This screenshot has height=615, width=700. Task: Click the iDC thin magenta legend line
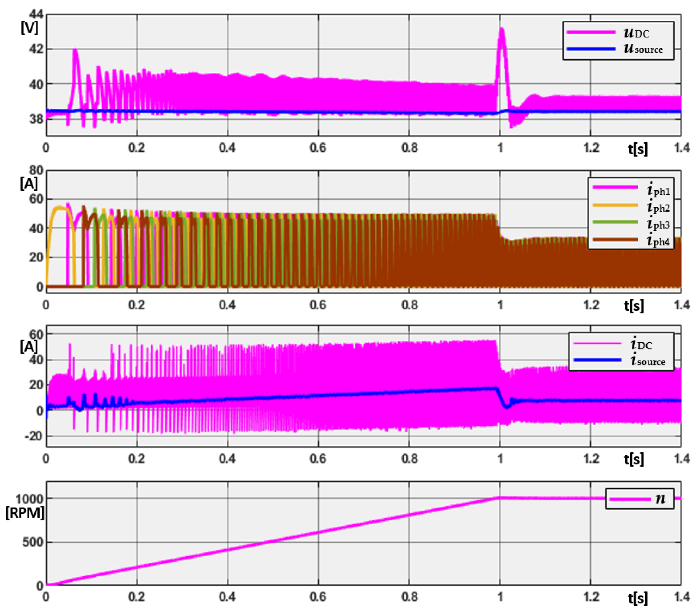coord(597,343)
